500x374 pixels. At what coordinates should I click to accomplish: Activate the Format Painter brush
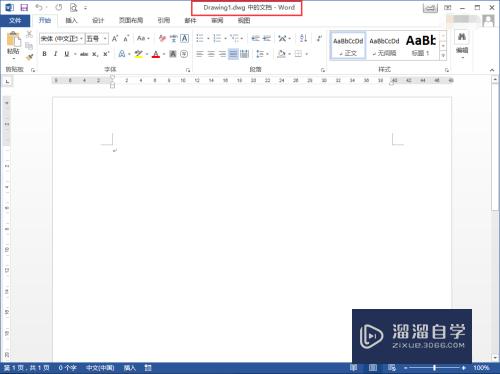(x=29, y=57)
